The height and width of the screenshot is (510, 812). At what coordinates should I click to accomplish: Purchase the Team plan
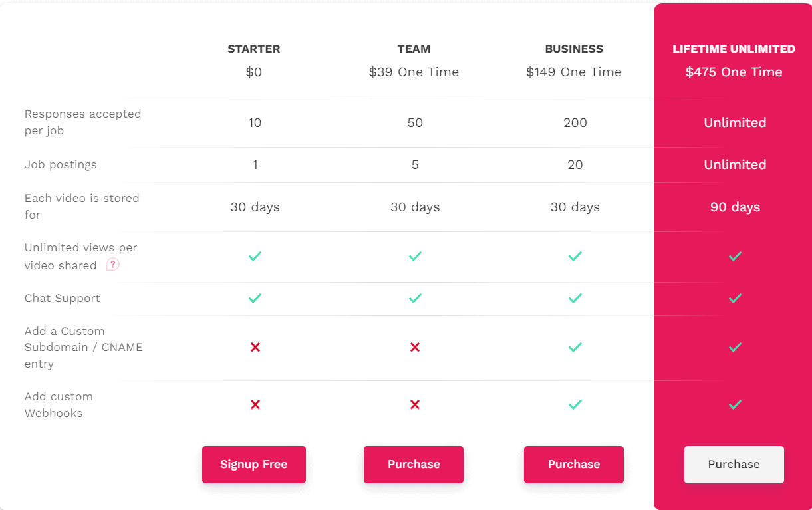click(414, 465)
